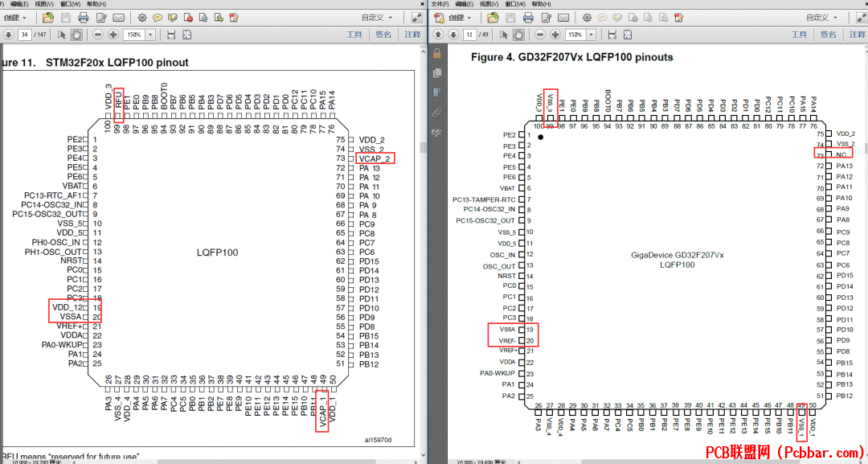Open page thumbnails panel in right sidebar
This screenshot has height=464, width=868.
436,73
